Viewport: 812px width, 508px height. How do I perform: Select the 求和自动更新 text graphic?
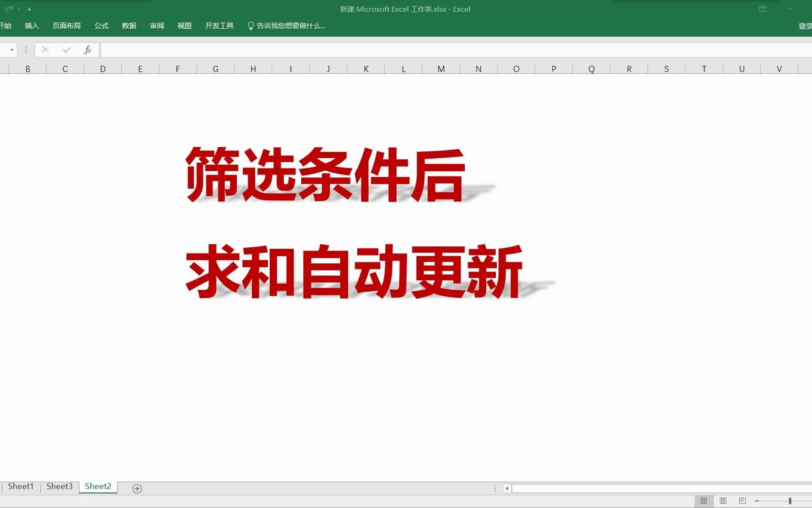(354, 272)
